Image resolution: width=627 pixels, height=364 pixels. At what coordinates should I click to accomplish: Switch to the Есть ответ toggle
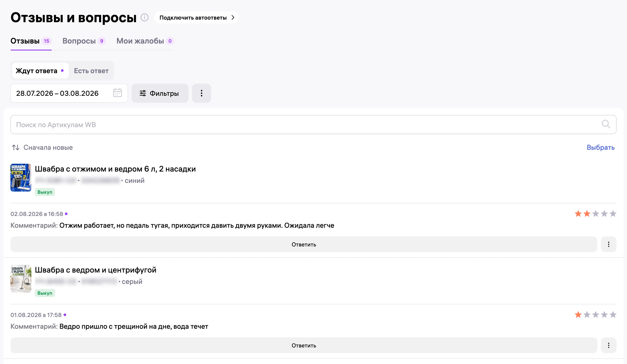tap(91, 71)
